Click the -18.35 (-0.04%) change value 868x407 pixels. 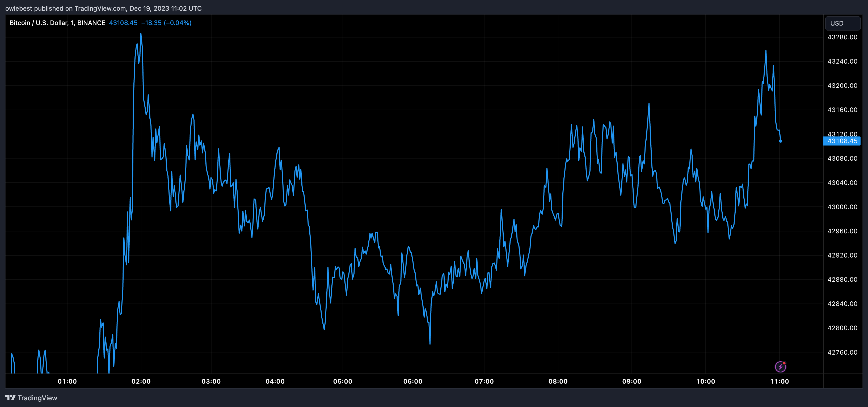(166, 23)
